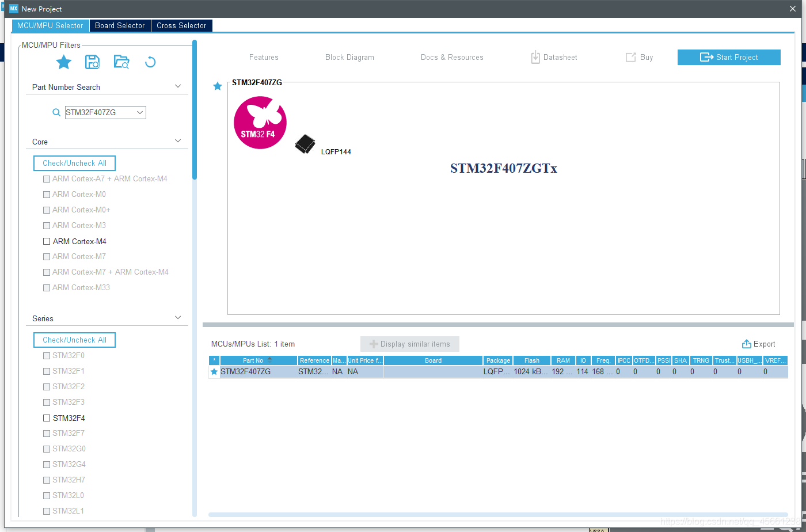Collapse the Core filter section chevron
Viewport: 806px width, 532px height.
coord(178,141)
